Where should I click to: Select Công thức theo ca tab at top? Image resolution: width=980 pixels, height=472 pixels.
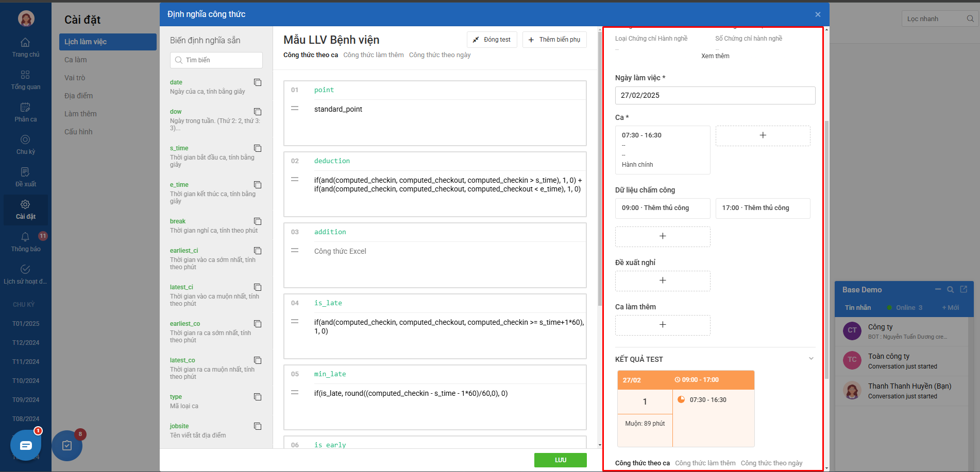311,55
